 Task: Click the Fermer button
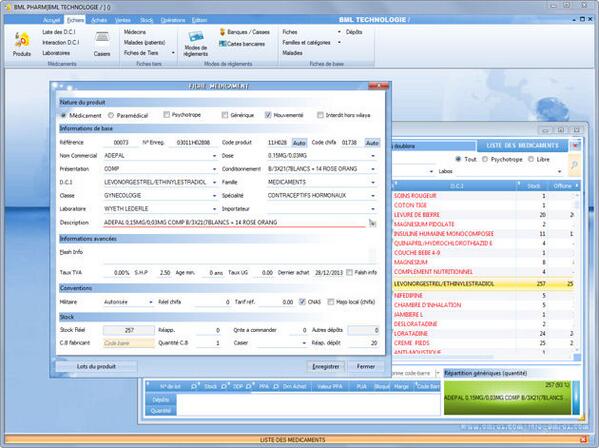366,366
